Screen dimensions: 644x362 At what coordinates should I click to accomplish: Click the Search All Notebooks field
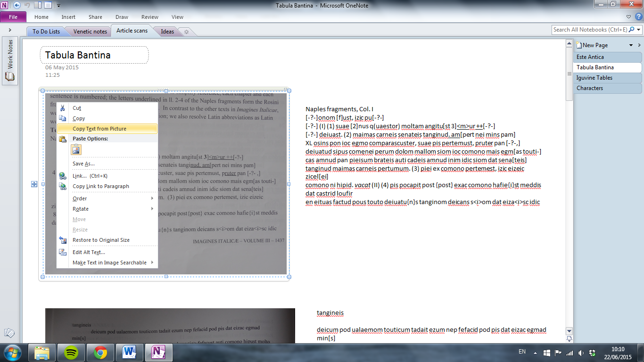[x=589, y=30]
